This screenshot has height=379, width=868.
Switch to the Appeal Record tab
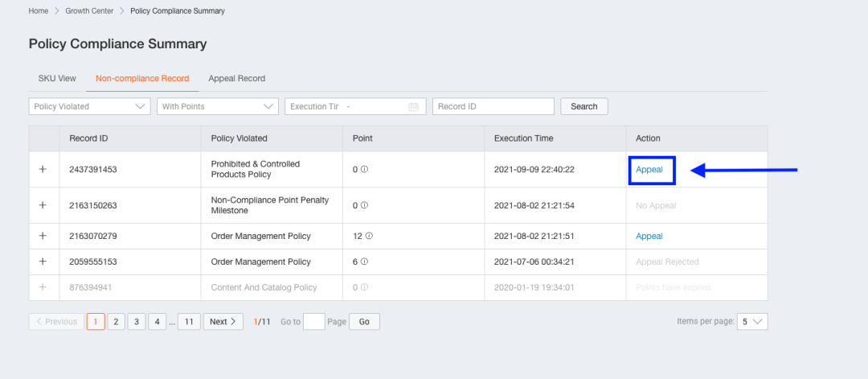pos(236,78)
